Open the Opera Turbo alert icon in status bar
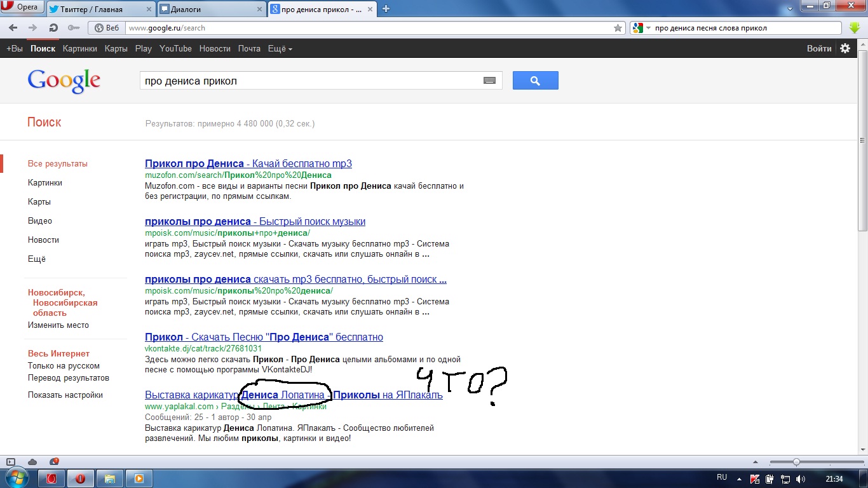 tap(54, 461)
